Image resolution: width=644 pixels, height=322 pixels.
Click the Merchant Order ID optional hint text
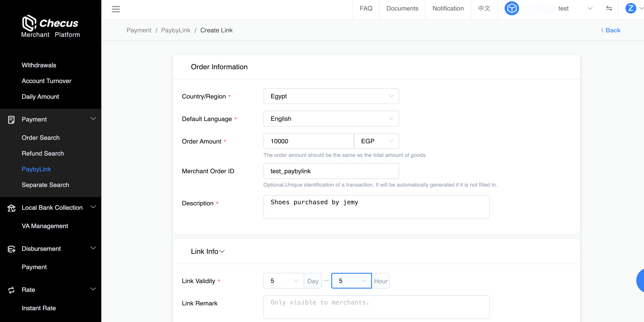click(x=380, y=185)
